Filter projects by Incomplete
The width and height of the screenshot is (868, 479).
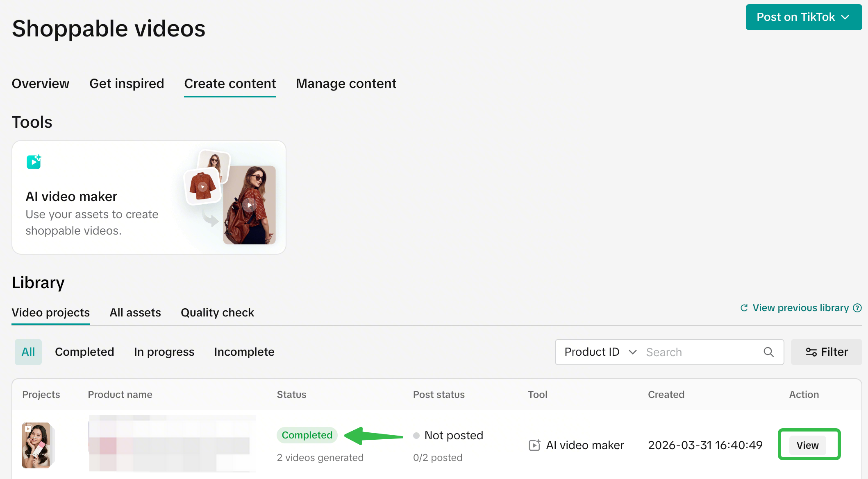pos(244,352)
